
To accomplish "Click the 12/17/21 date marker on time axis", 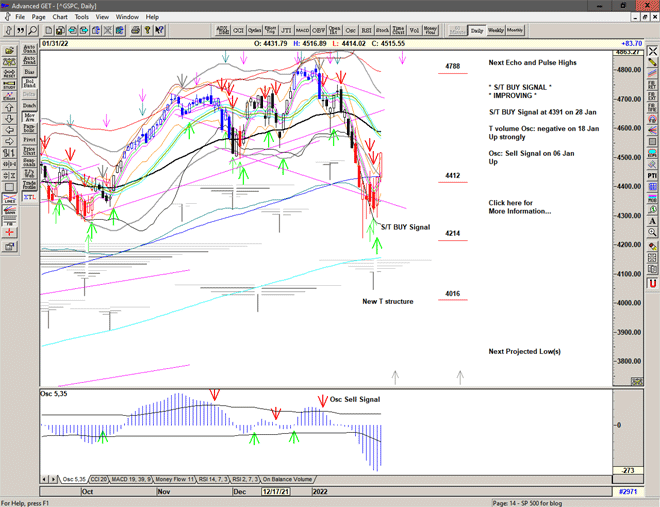I will tap(276, 492).
